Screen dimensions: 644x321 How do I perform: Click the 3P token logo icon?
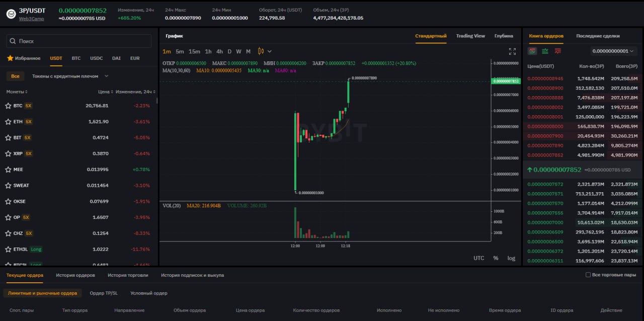11,14
